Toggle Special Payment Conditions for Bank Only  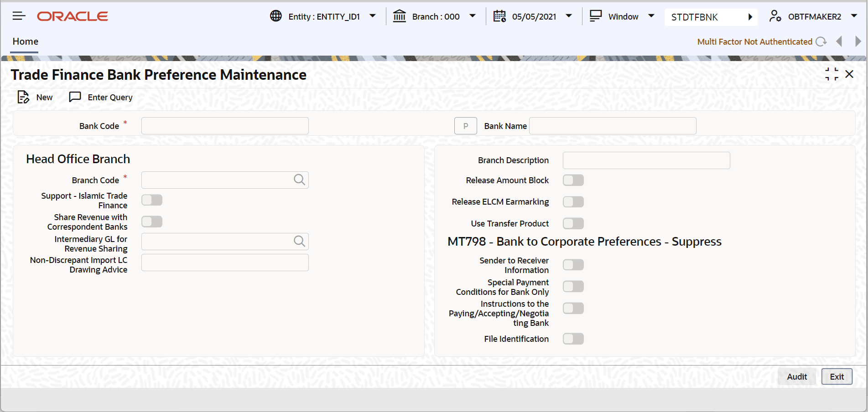point(573,286)
